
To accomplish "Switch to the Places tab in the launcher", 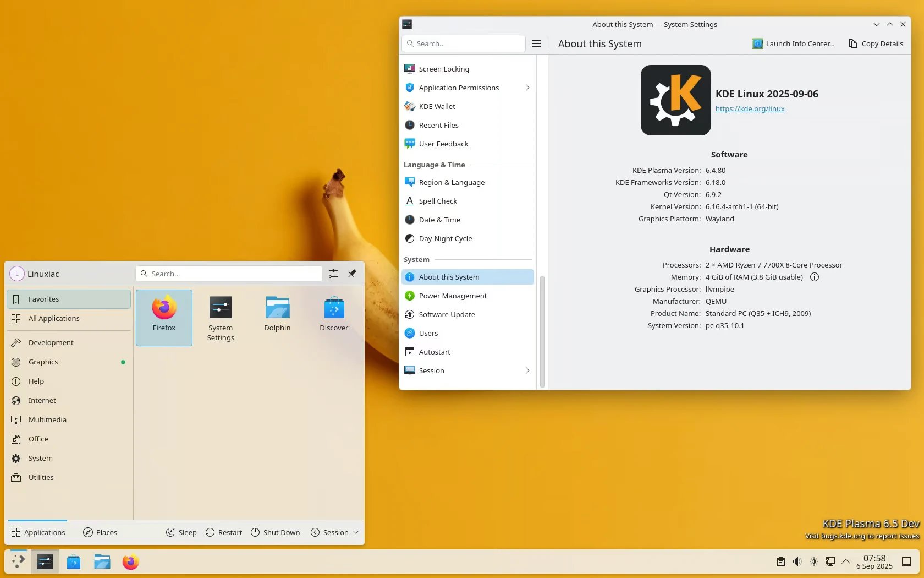I will pyautogui.click(x=100, y=532).
